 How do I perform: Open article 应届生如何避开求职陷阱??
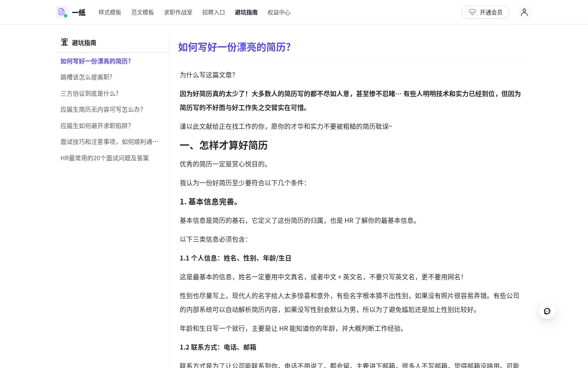coord(96,126)
